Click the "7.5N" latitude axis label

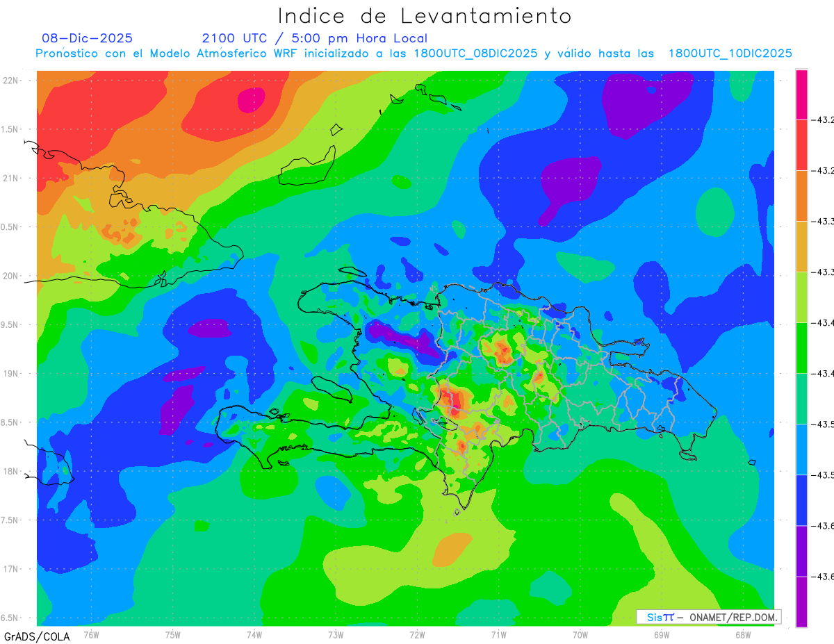click(10, 520)
